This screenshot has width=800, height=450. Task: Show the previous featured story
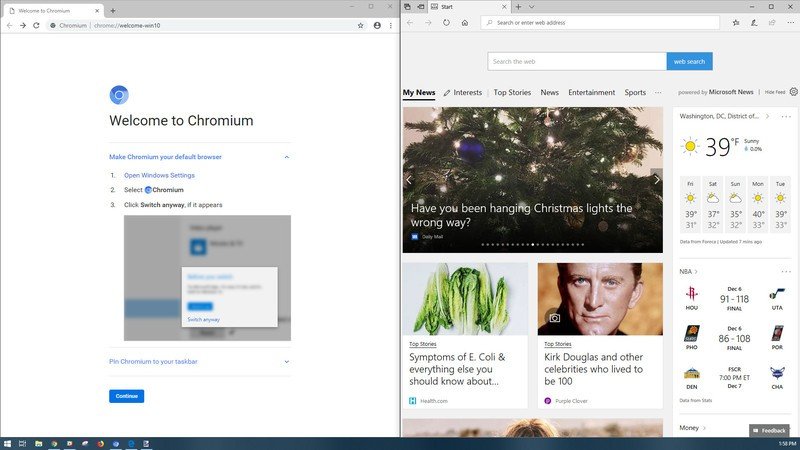pos(409,180)
